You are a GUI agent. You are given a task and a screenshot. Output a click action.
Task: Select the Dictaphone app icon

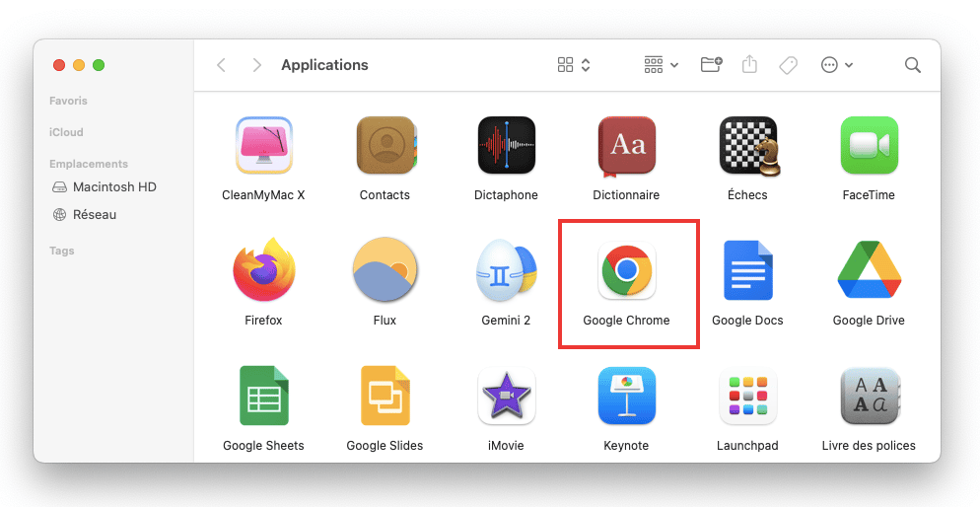pyautogui.click(x=506, y=145)
